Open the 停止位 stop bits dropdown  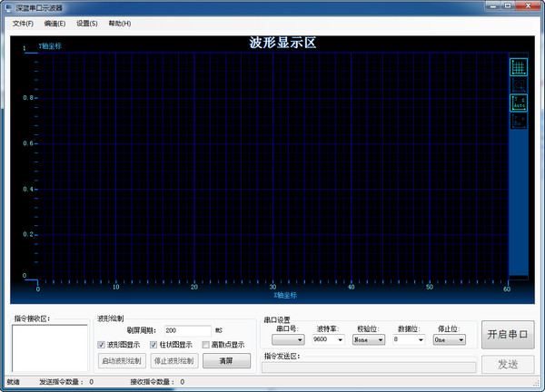coord(449,339)
